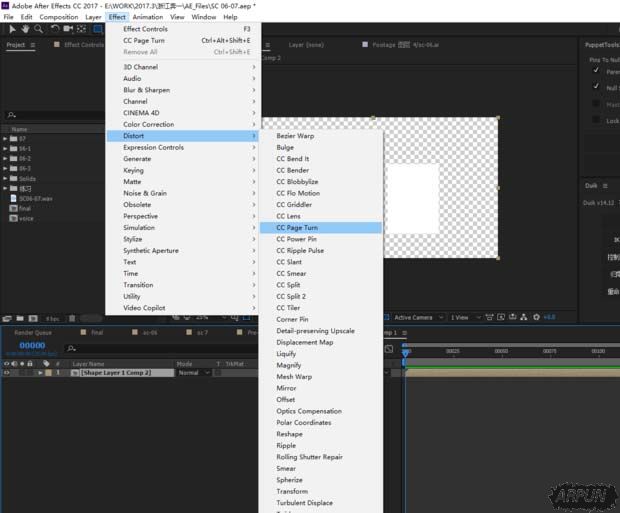Select the Hand tool
620x513 pixels.
point(25,29)
